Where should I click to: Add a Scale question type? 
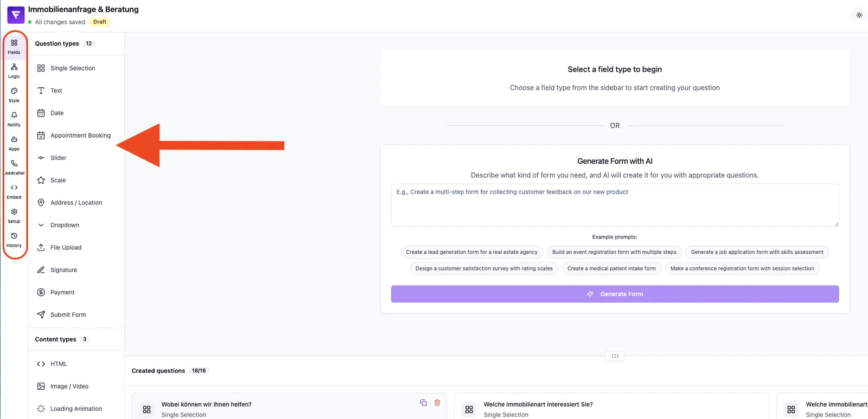pos(76,180)
